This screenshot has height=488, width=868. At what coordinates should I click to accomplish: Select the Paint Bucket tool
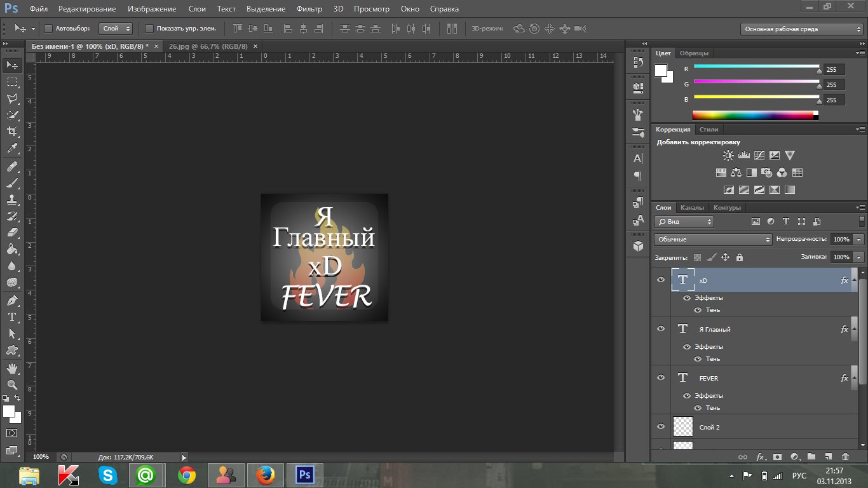[12, 250]
